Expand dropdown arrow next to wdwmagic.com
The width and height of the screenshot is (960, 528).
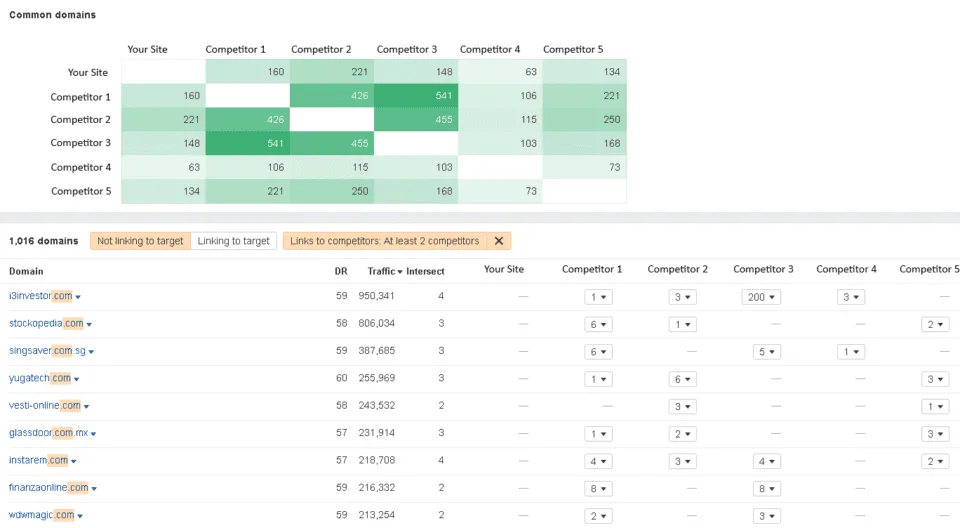[80, 516]
